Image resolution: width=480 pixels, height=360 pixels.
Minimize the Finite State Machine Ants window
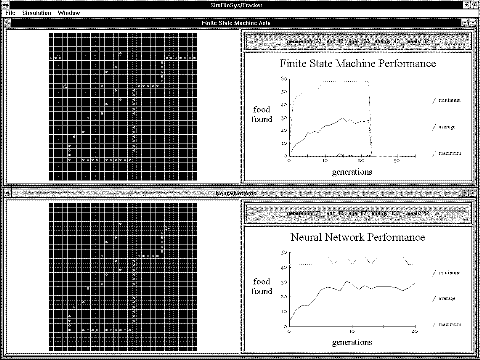[465, 23]
